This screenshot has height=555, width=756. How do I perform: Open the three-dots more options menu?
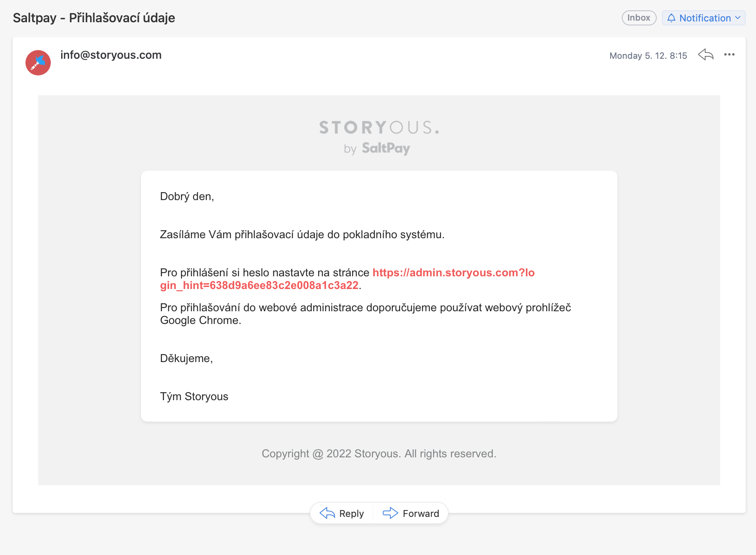pyautogui.click(x=729, y=55)
